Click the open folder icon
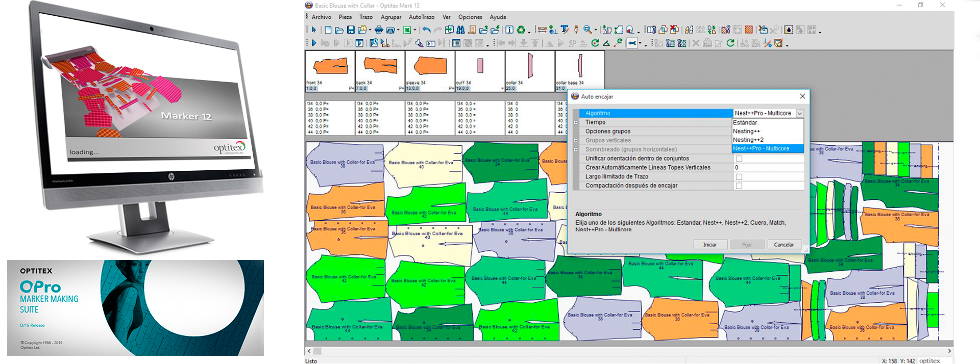Image resolution: width=980 pixels, height=364 pixels. [x=339, y=30]
